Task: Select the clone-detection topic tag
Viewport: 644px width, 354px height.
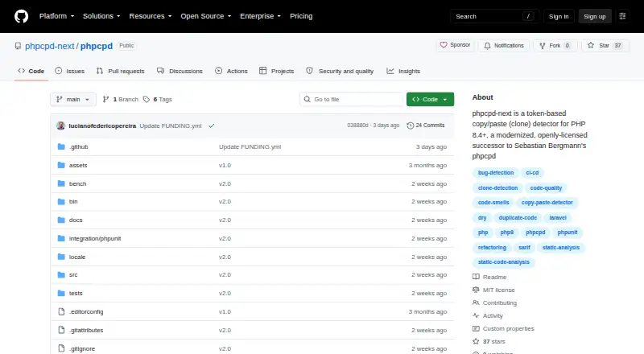Action: pos(497,188)
